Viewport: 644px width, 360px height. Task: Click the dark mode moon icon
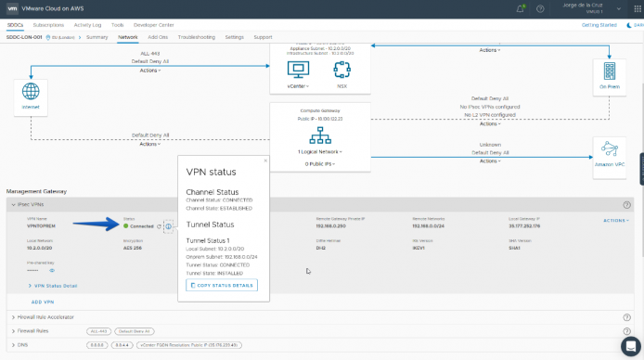[629, 25]
